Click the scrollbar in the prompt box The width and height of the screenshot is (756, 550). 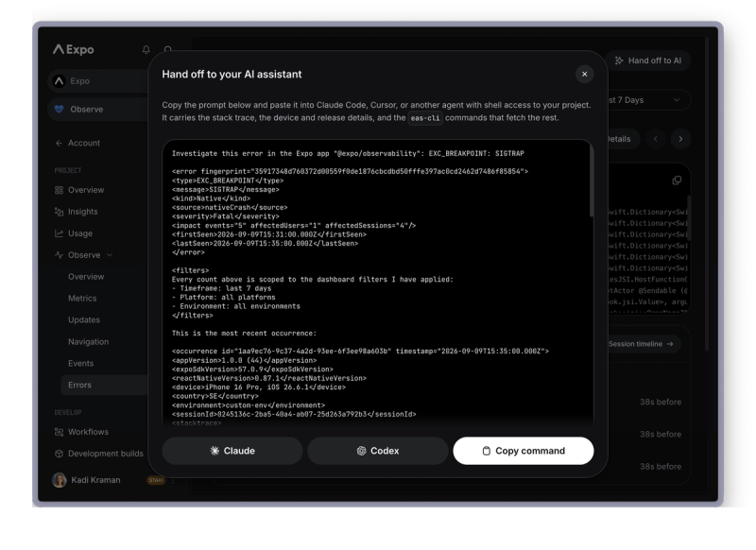click(592, 182)
